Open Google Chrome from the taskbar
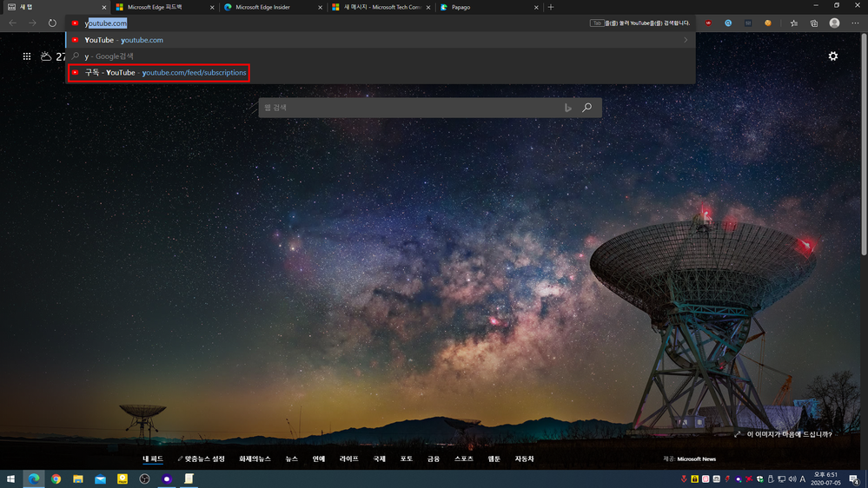The height and width of the screenshot is (488, 868). point(56,478)
